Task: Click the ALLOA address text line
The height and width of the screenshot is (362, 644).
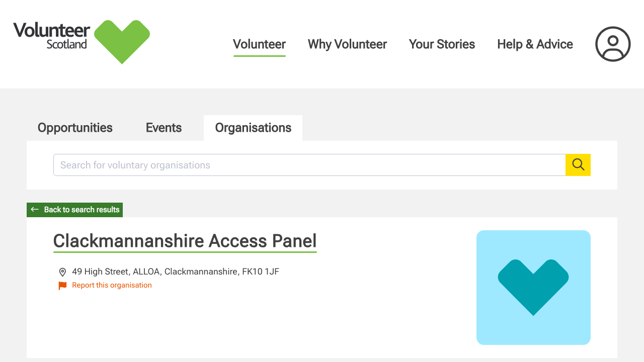Action: 176,271
